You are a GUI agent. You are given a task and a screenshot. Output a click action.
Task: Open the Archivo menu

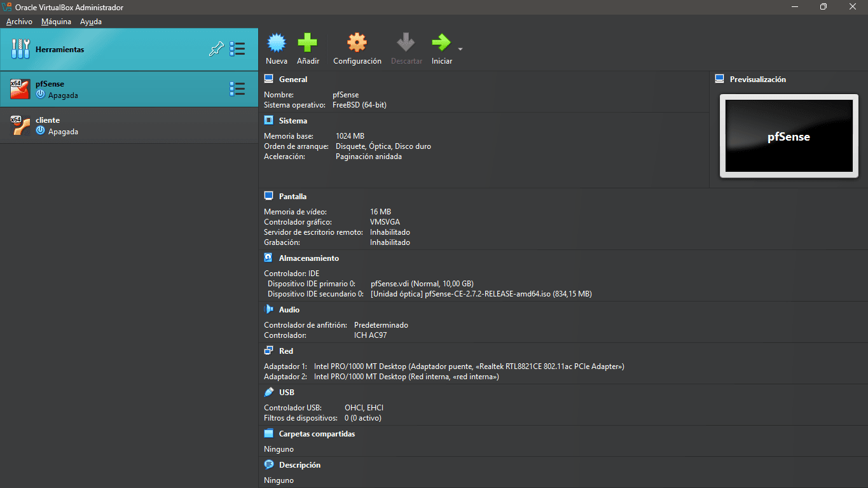tap(19, 22)
